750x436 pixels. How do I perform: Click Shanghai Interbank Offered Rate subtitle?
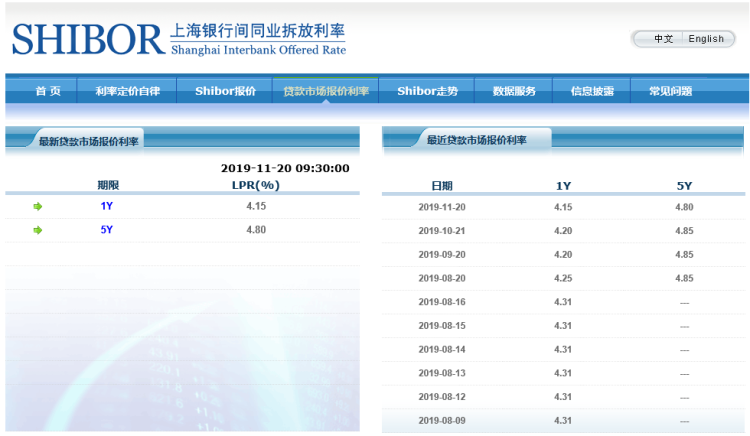click(258, 50)
